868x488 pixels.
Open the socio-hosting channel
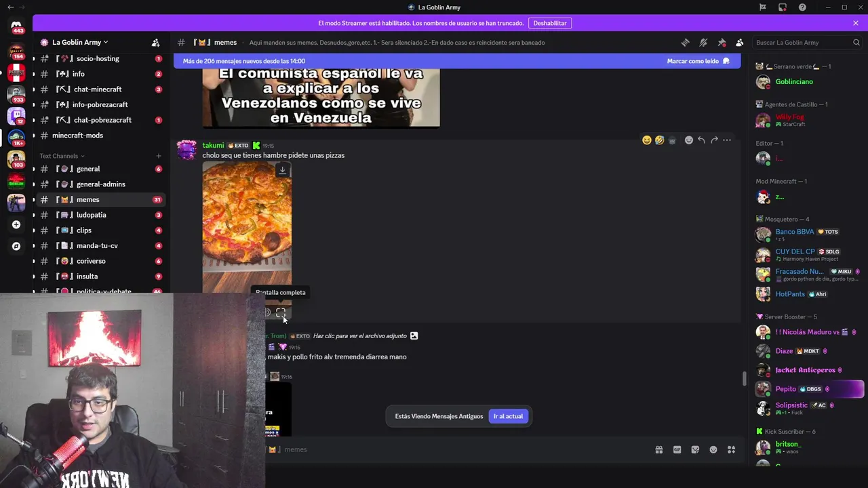[x=100, y=58]
